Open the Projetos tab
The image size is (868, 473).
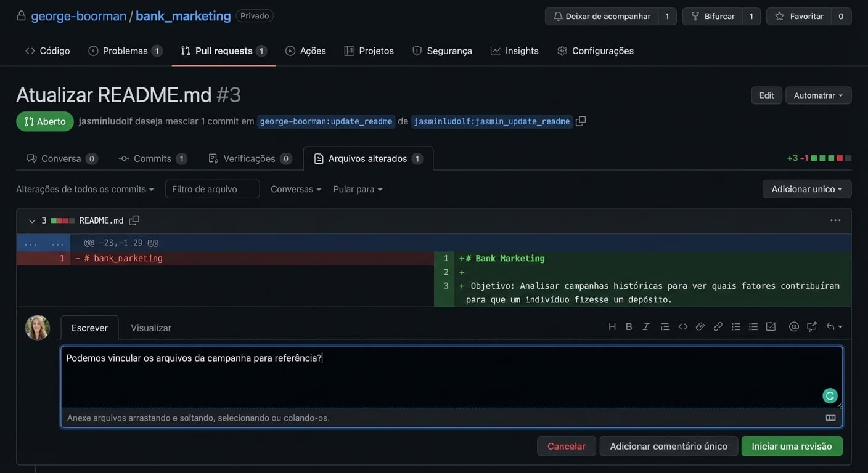[369, 51]
